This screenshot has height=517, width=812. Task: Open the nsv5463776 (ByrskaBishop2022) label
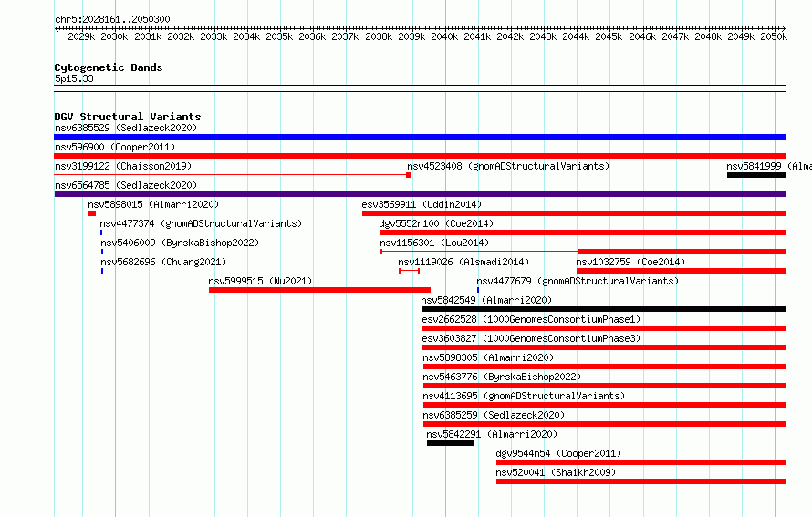502,377
